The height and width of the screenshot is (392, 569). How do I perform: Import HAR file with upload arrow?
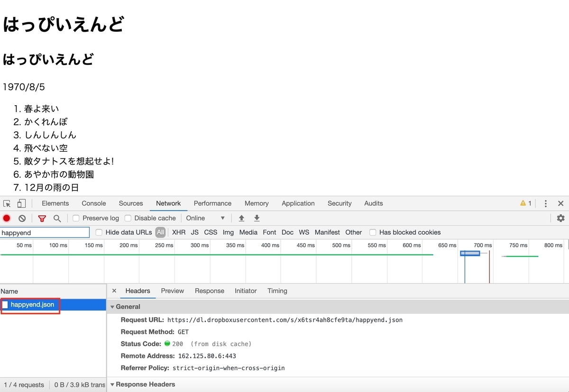click(241, 218)
